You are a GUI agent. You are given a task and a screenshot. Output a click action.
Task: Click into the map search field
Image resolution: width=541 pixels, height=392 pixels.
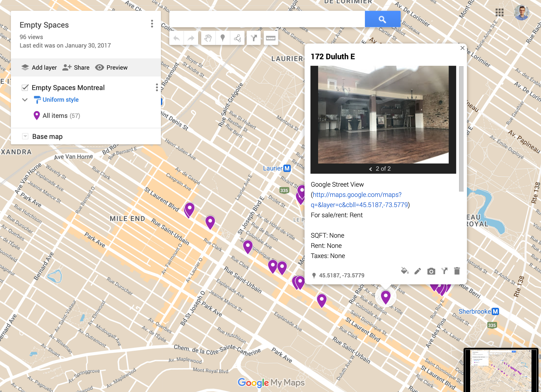click(x=267, y=19)
